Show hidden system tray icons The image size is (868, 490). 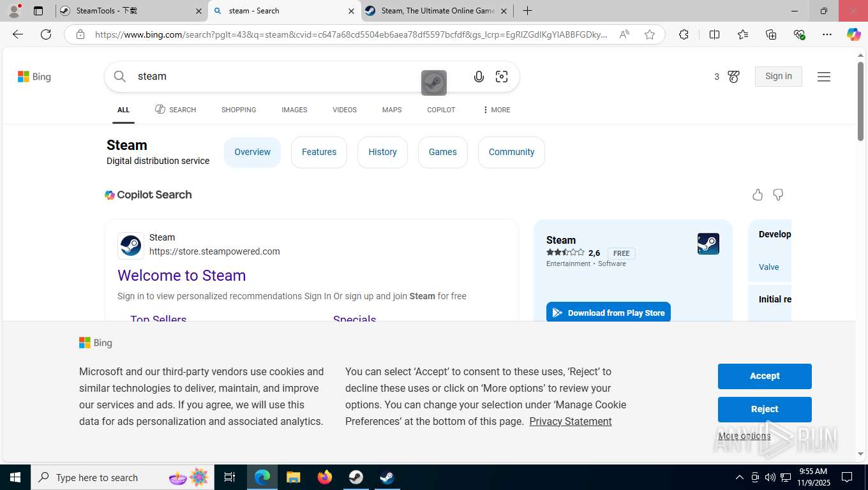point(739,477)
